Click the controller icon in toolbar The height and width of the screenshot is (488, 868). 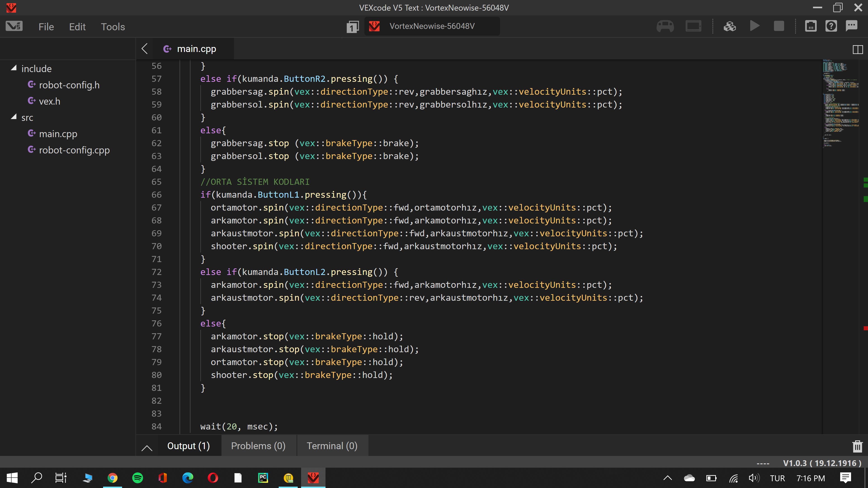pyautogui.click(x=665, y=26)
